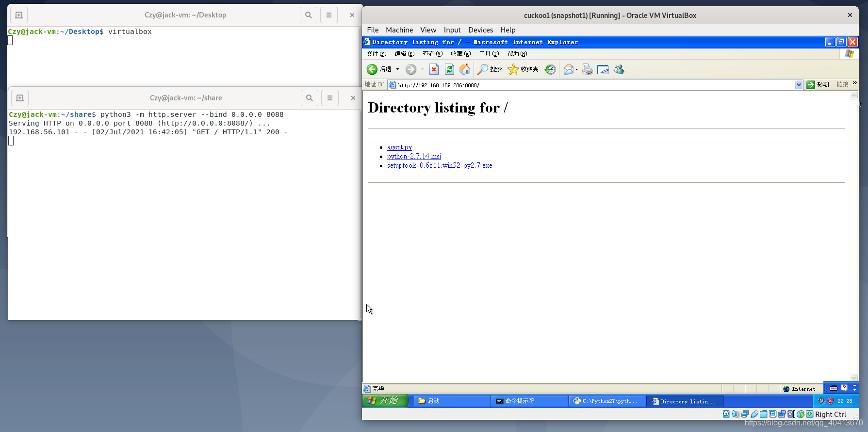
Task: Open the IE 查看(V) menu
Action: tap(433, 54)
